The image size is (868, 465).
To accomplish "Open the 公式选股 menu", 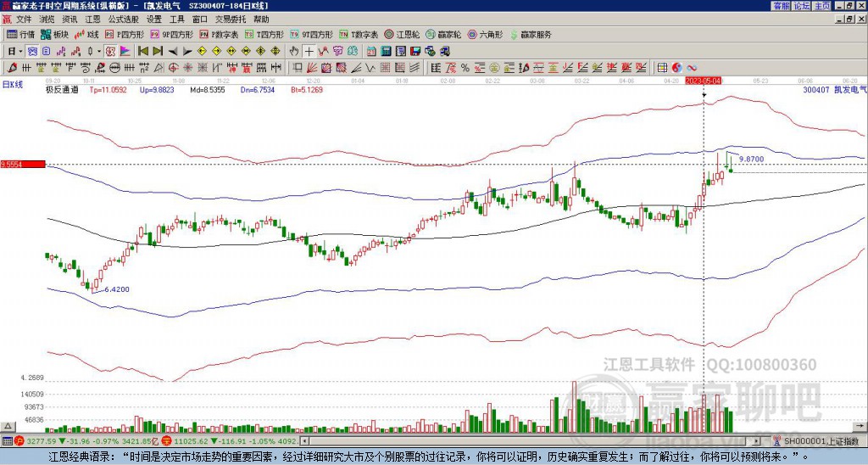I will point(123,20).
